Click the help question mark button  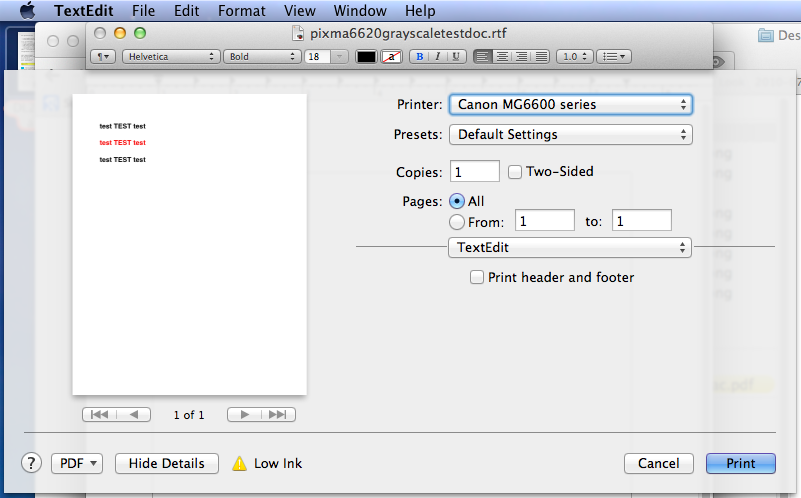click(32, 463)
